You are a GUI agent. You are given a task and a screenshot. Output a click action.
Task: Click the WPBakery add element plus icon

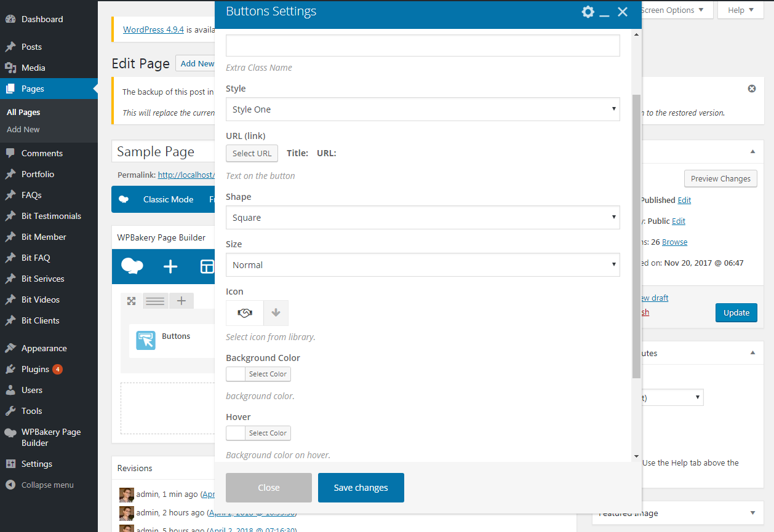(x=170, y=266)
